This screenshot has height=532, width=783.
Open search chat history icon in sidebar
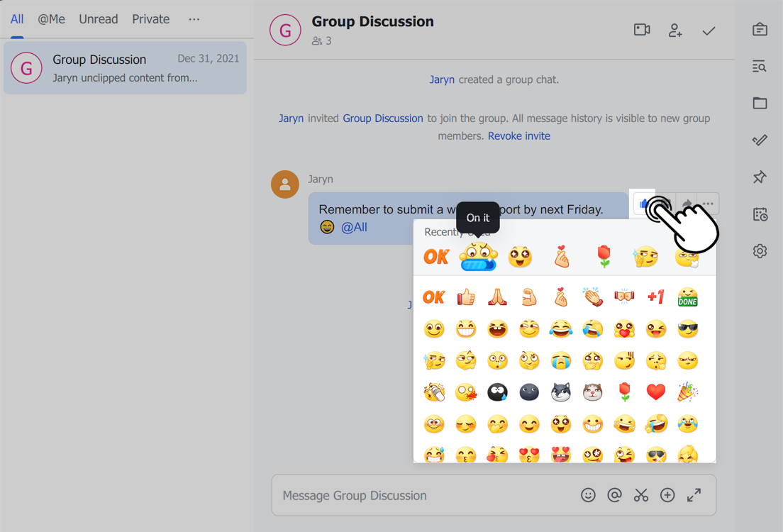(x=760, y=67)
